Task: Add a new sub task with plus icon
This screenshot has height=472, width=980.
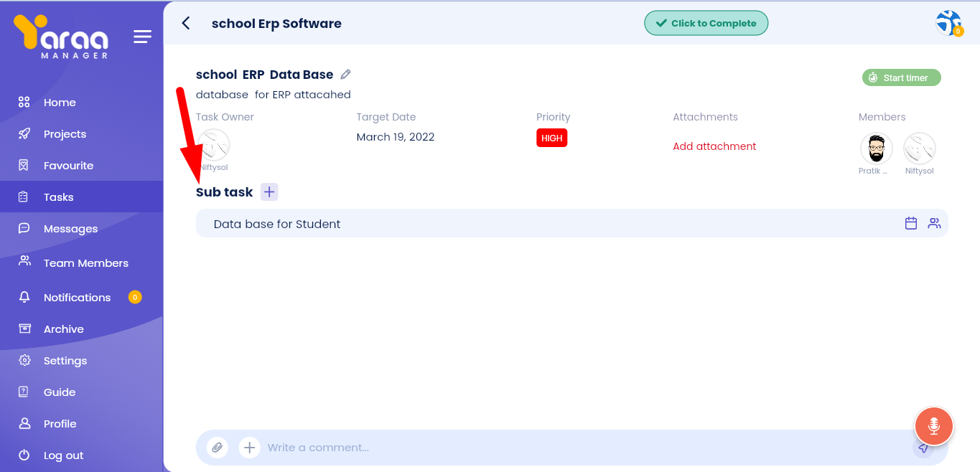Action: (x=269, y=192)
